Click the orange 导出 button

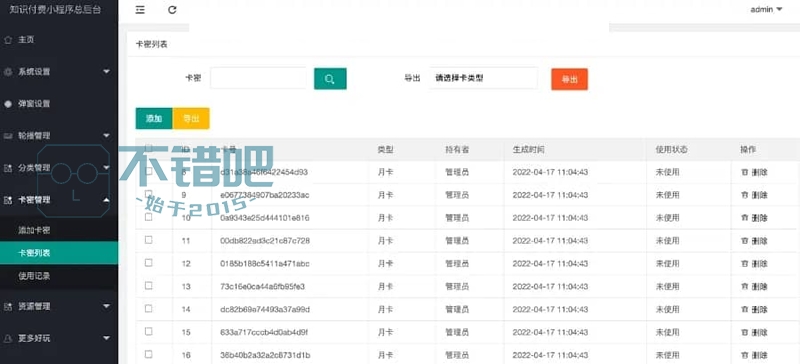[569, 79]
